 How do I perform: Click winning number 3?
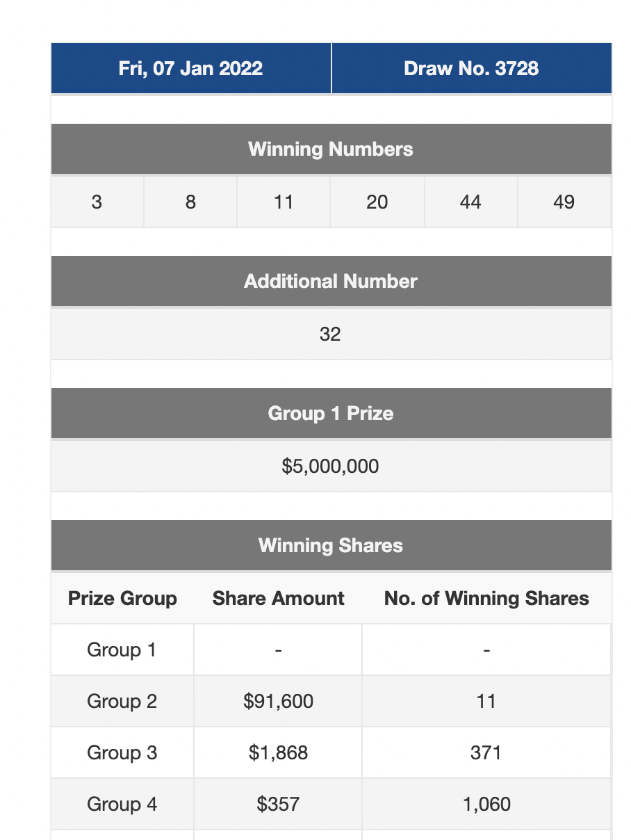[97, 202]
